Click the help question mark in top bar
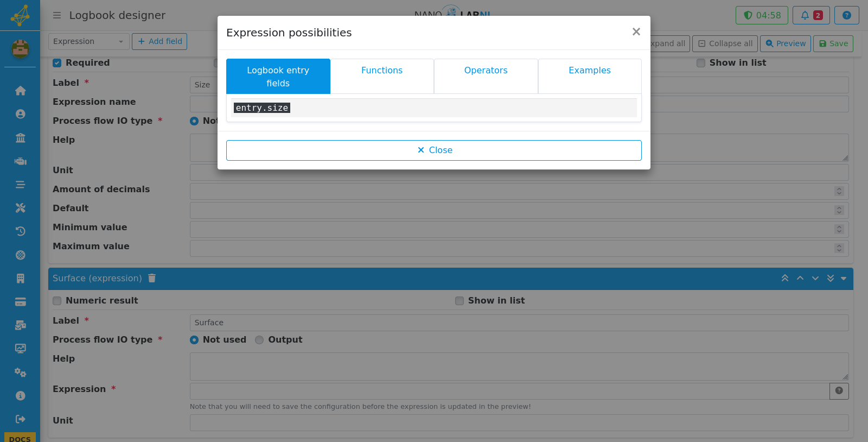The width and height of the screenshot is (868, 442). (846, 15)
